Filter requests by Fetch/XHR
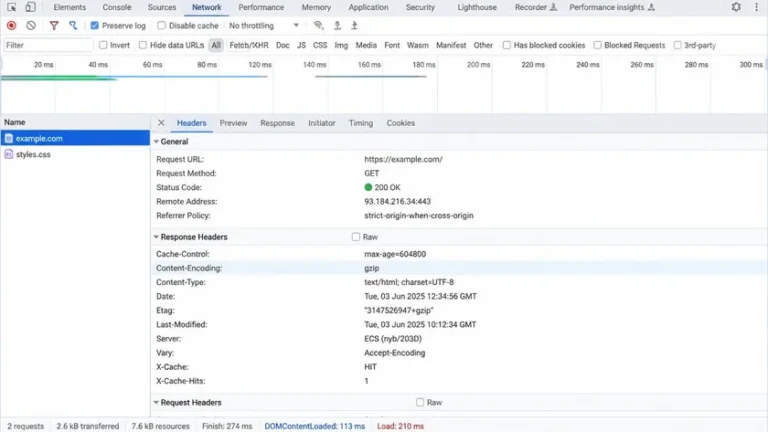 [x=249, y=45]
